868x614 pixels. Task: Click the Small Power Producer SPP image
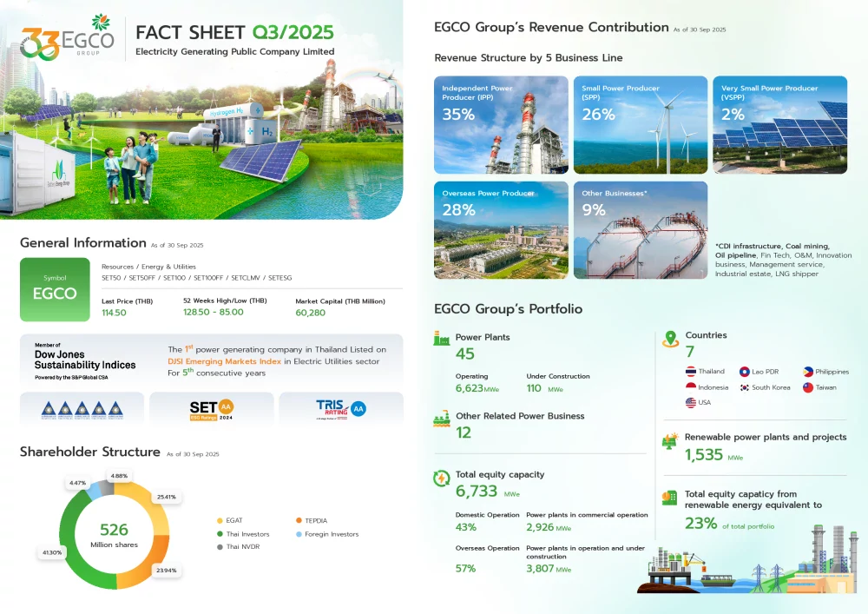point(640,124)
